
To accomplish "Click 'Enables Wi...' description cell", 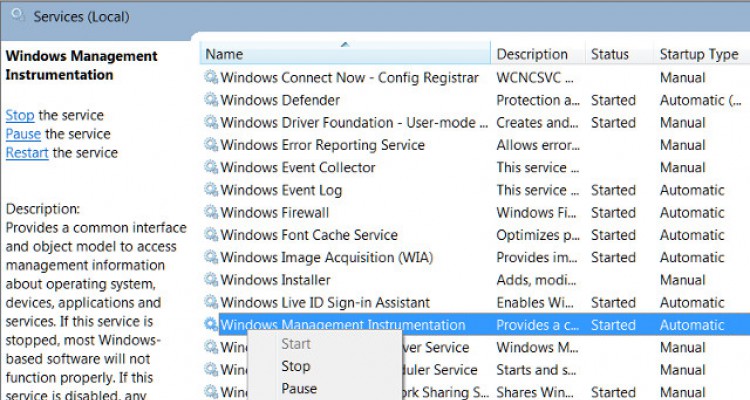I will [x=535, y=302].
